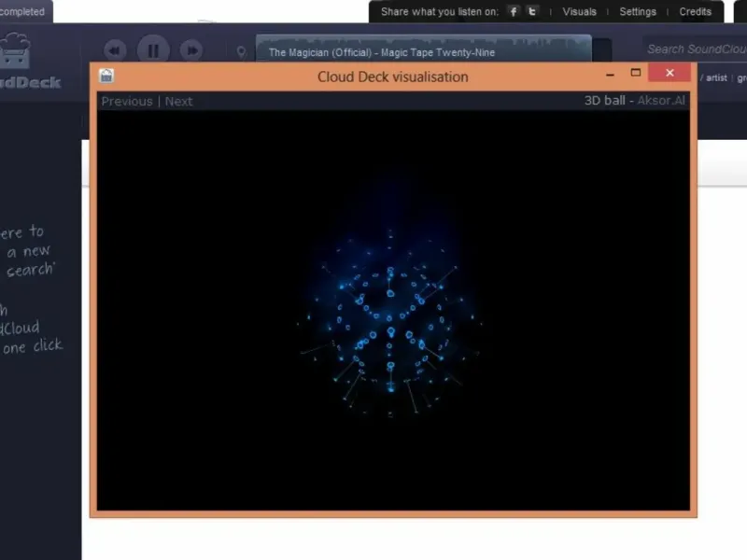Open the Credits menu

(x=695, y=11)
